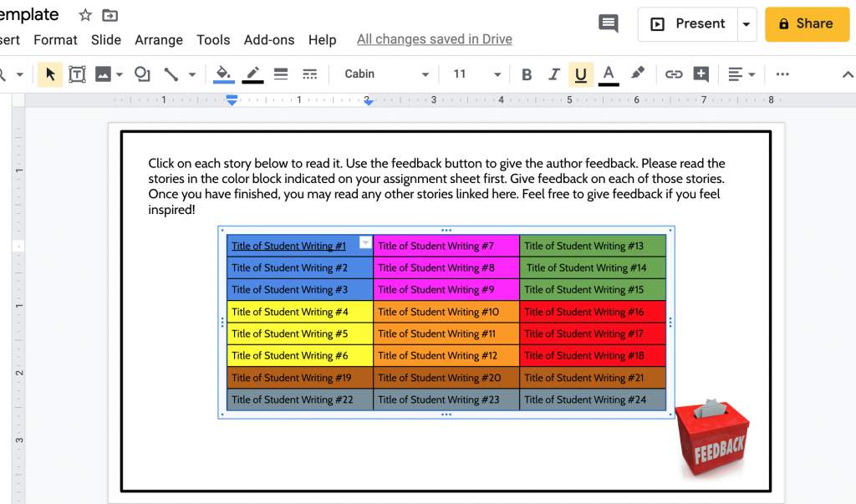Open the text alignment options
Viewport: 856px width, 504px height.
(x=741, y=74)
